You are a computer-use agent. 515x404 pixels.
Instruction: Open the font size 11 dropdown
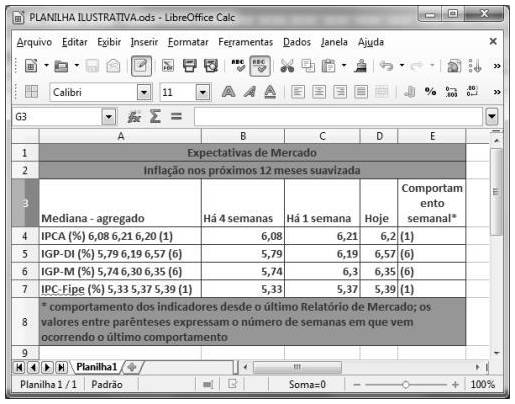pos(203,92)
